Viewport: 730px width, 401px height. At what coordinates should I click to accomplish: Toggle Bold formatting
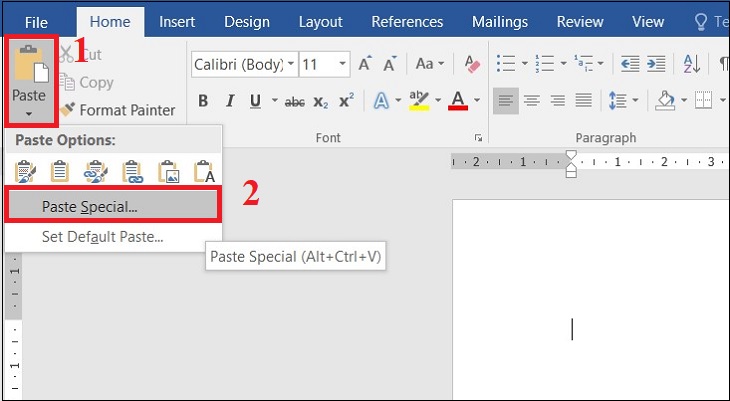[x=203, y=101]
